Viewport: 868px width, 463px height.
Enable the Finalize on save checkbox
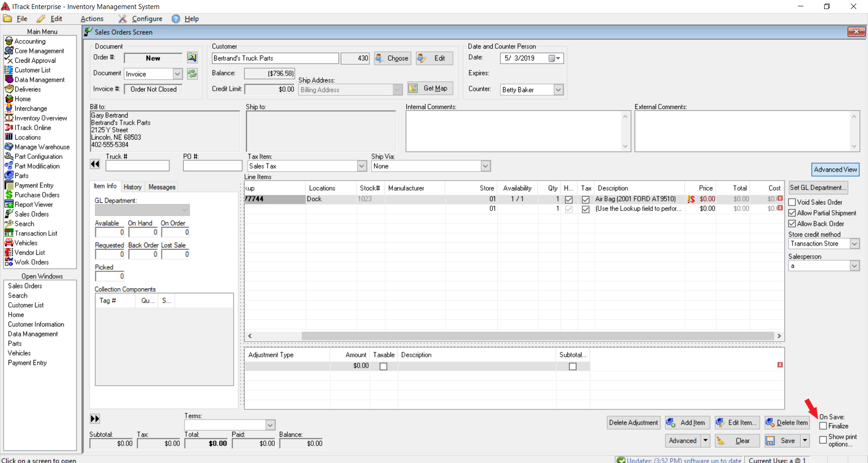click(x=823, y=426)
